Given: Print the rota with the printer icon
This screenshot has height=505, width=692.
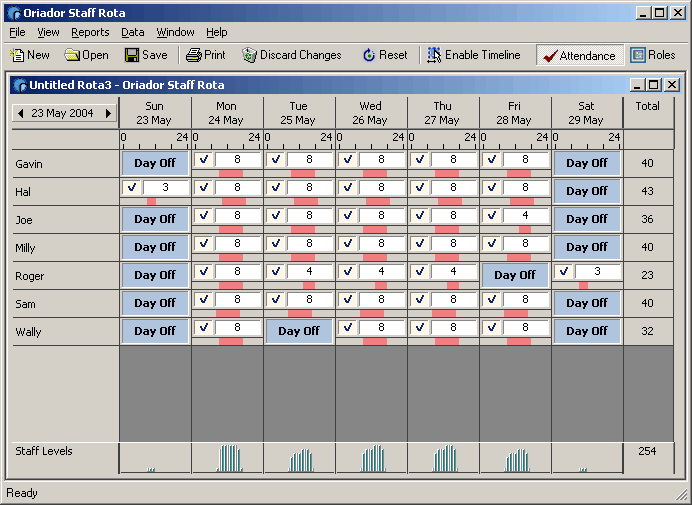Looking at the screenshot, I should click(x=194, y=55).
